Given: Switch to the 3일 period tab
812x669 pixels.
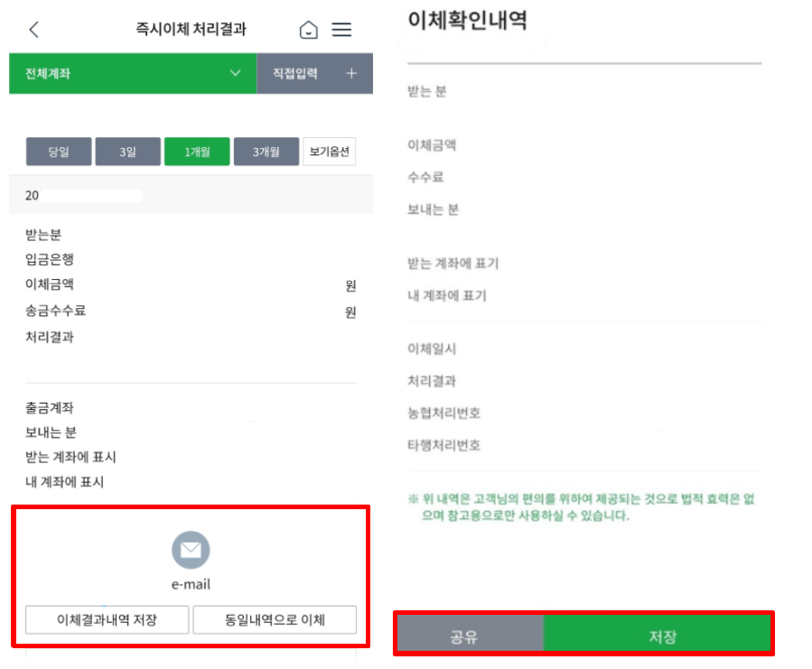Looking at the screenshot, I should tap(127, 151).
